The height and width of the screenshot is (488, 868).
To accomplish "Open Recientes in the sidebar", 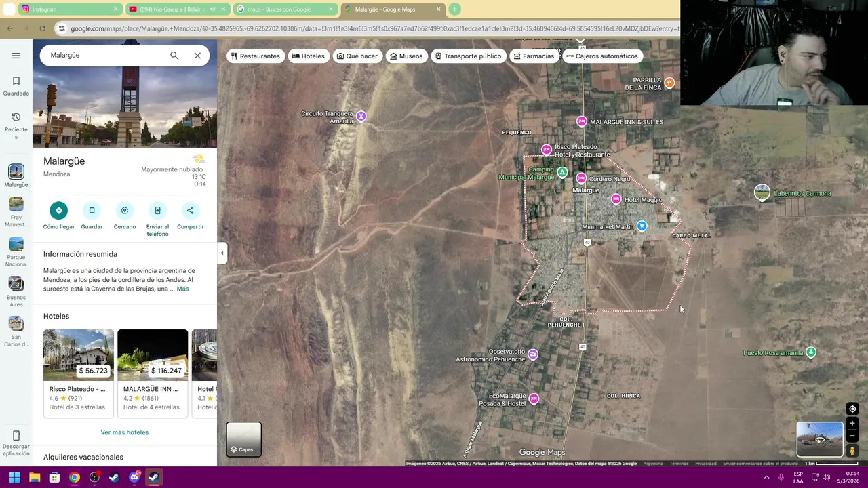I will (16, 125).
